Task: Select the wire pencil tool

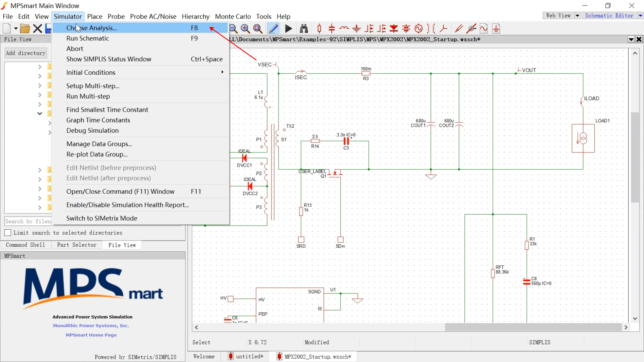Action: tap(273, 29)
